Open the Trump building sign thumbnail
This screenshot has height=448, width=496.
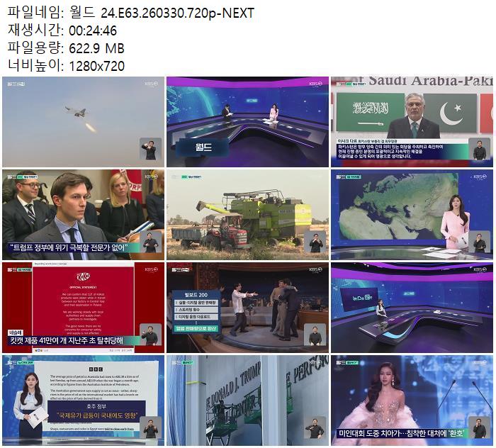click(x=247, y=400)
